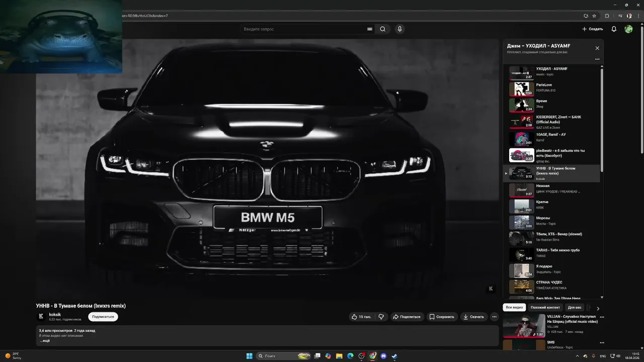Expand the description with ...ещё
The height and width of the screenshot is (362, 644).
click(x=45, y=340)
